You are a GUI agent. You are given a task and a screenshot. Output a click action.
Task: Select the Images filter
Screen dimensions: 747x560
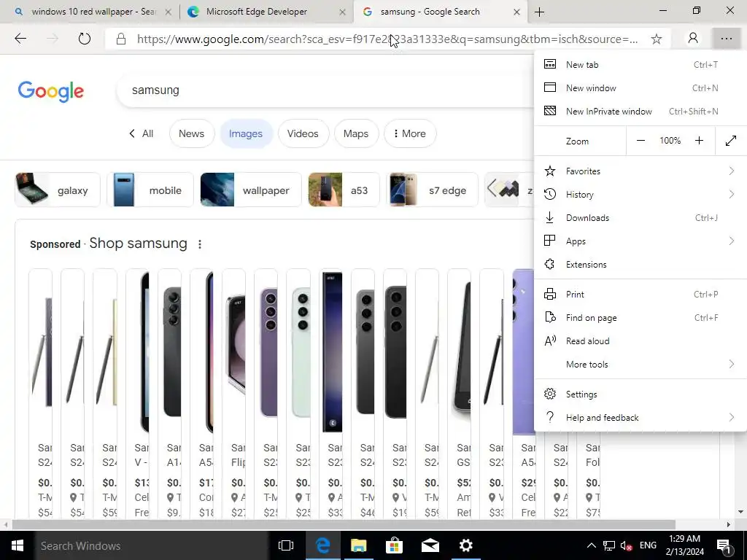[x=246, y=134]
